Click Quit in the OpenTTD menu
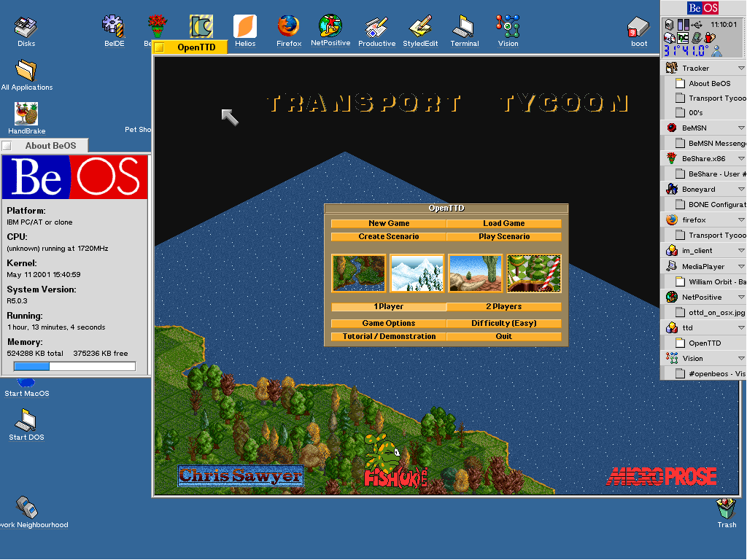 [503, 336]
